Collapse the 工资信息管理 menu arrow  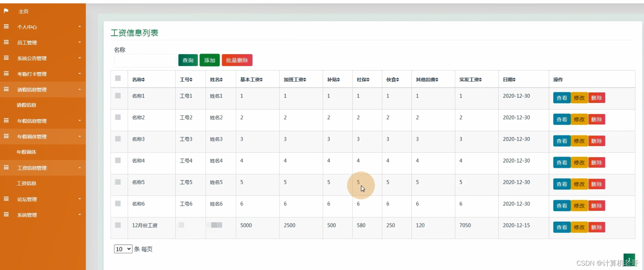tap(80, 168)
